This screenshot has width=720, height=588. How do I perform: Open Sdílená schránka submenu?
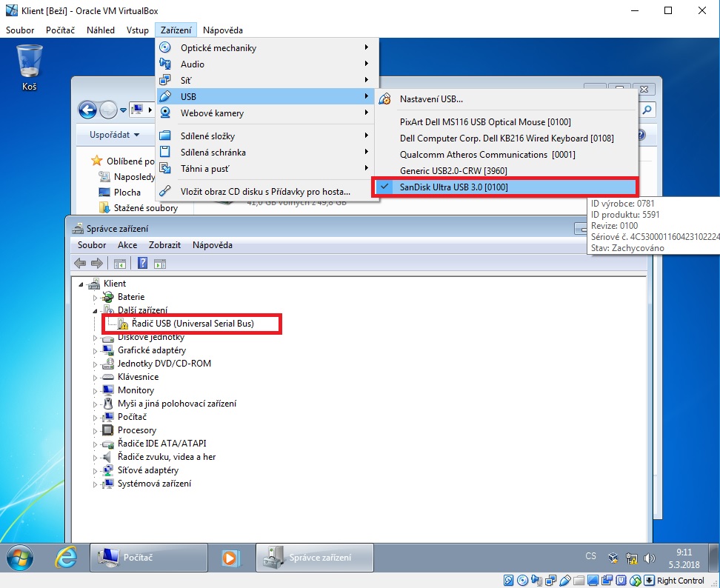tap(267, 152)
